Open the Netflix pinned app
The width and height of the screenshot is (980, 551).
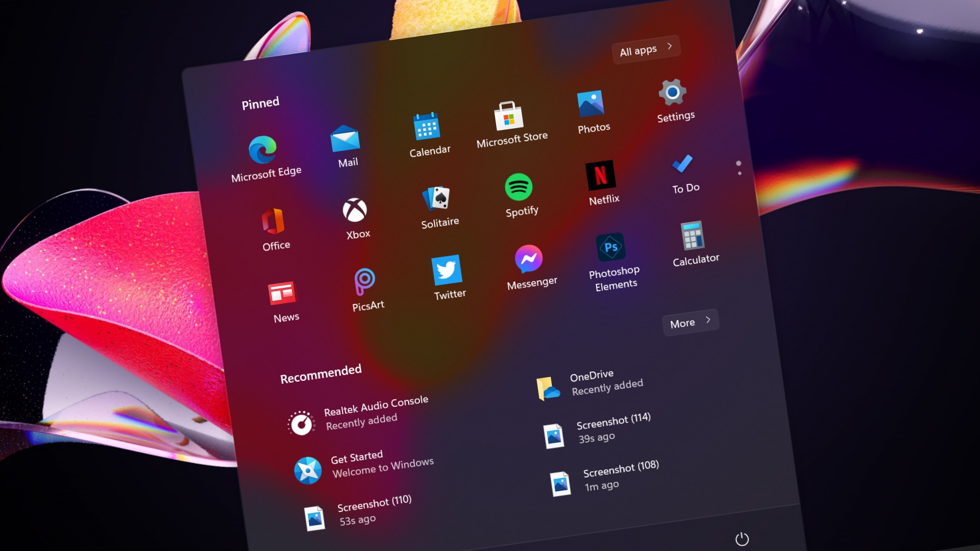pos(601,175)
